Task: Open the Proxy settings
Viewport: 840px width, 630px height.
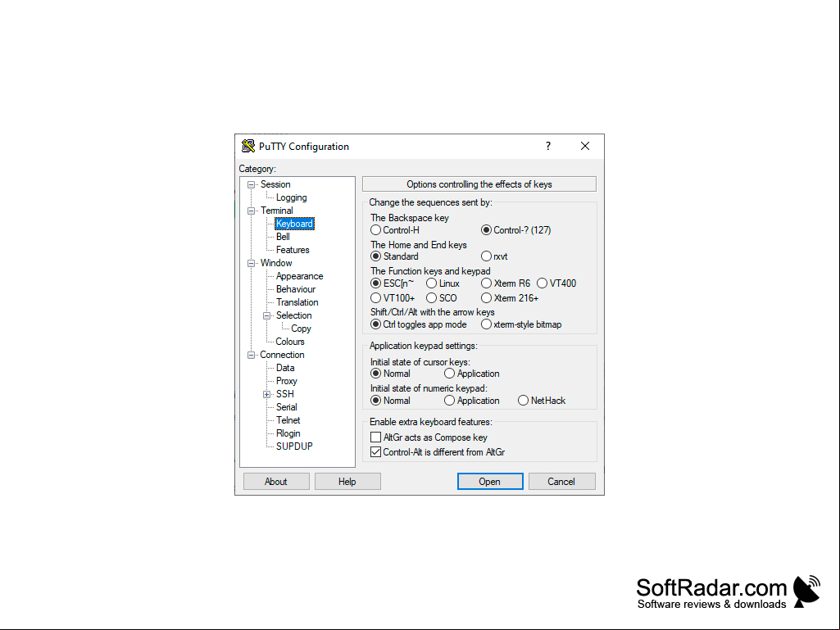Action: 287,381
